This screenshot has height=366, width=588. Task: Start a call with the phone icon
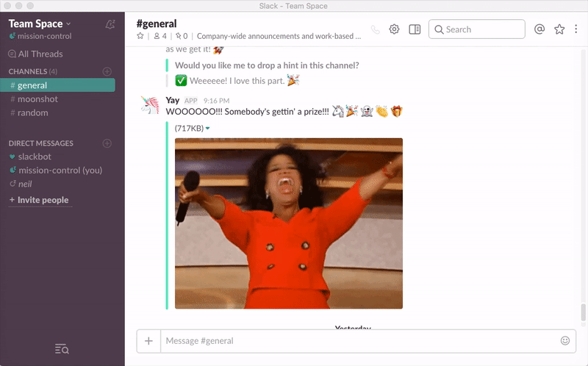375,29
